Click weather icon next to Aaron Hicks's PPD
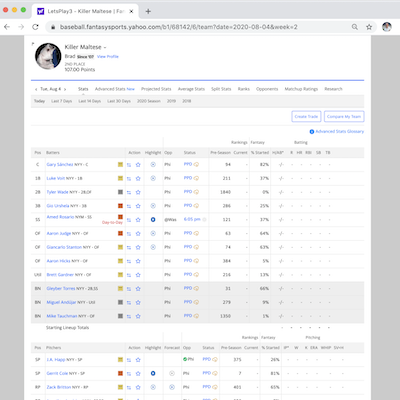 196,261
